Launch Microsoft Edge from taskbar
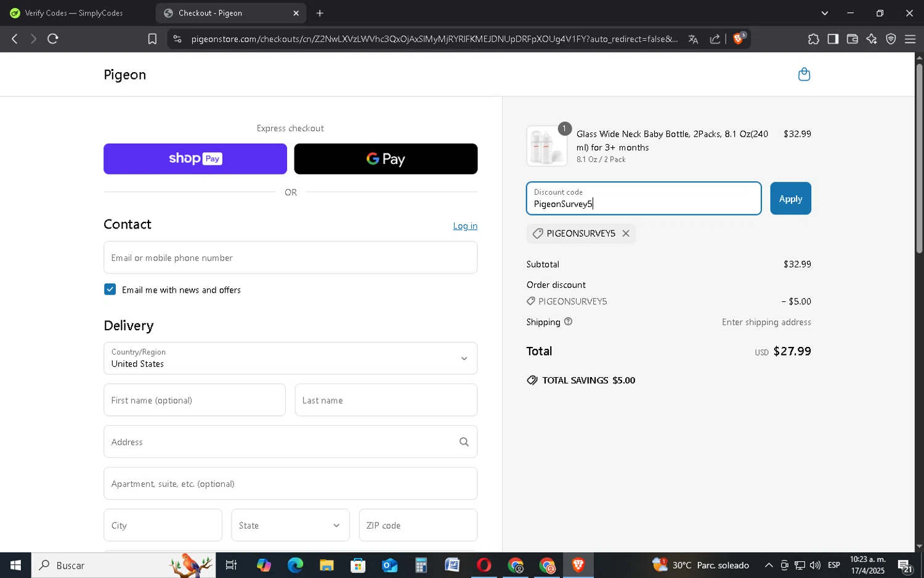The width and height of the screenshot is (924, 578). (295, 565)
